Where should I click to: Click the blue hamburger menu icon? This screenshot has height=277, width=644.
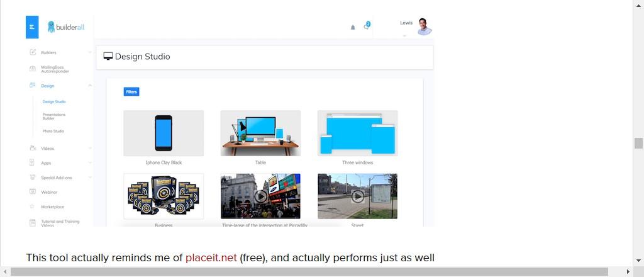[32, 27]
